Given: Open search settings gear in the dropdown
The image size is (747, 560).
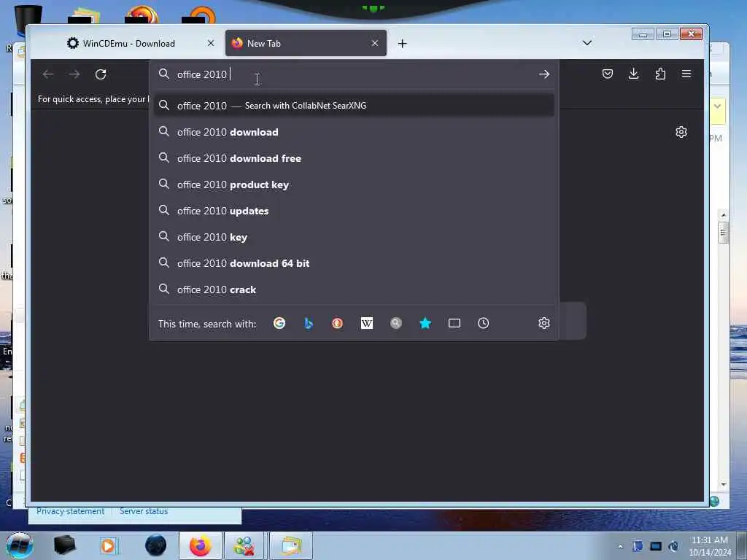Looking at the screenshot, I should [x=544, y=323].
